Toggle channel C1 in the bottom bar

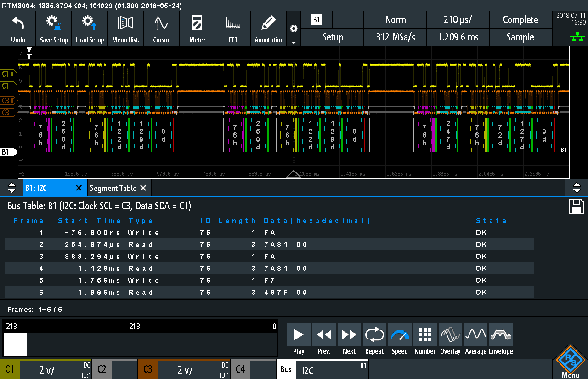tap(10, 369)
